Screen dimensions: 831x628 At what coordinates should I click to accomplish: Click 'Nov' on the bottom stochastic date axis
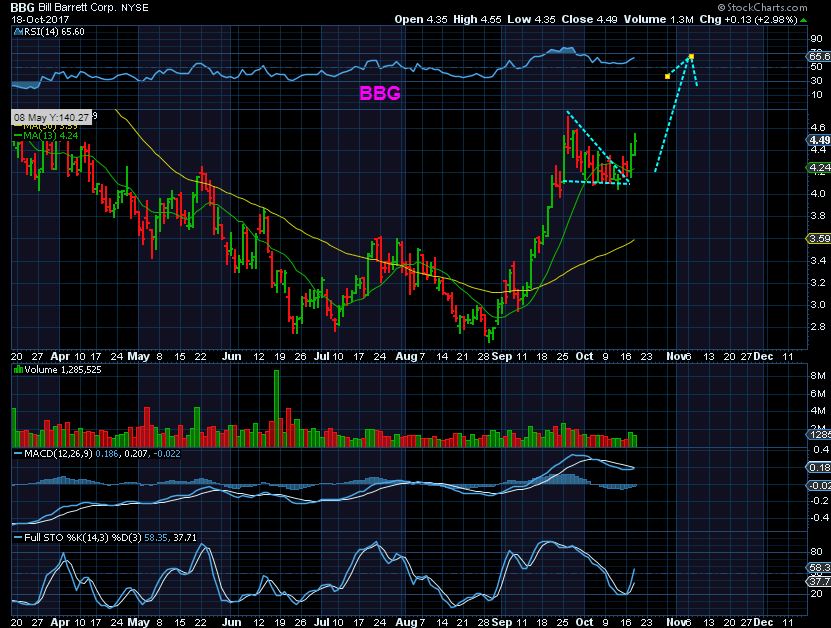[677, 622]
